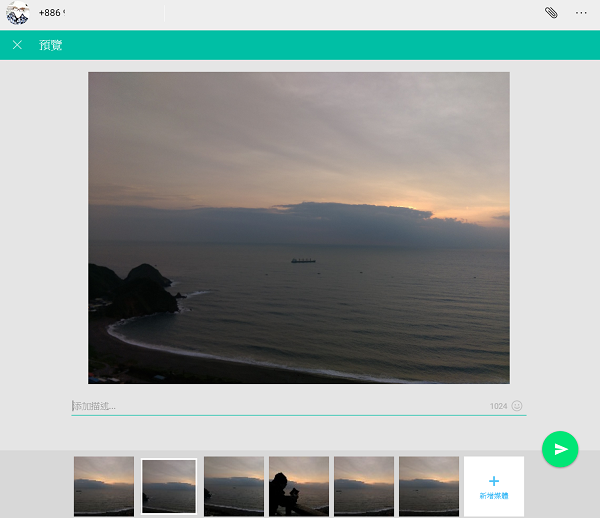Select the highlighted second thumbnail
The image size is (600, 518).
[x=169, y=486]
